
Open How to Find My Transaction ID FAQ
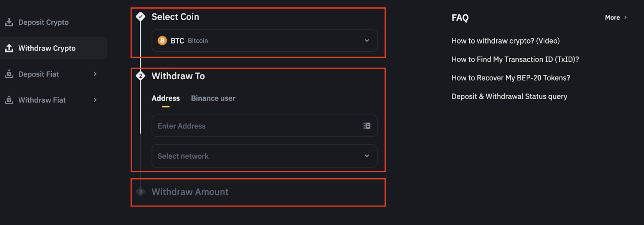click(x=515, y=59)
